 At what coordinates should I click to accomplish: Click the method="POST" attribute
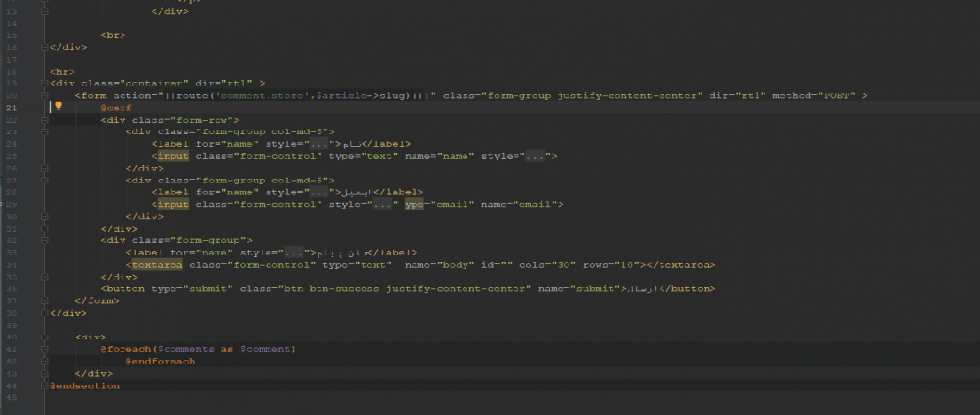click(813, 96)
